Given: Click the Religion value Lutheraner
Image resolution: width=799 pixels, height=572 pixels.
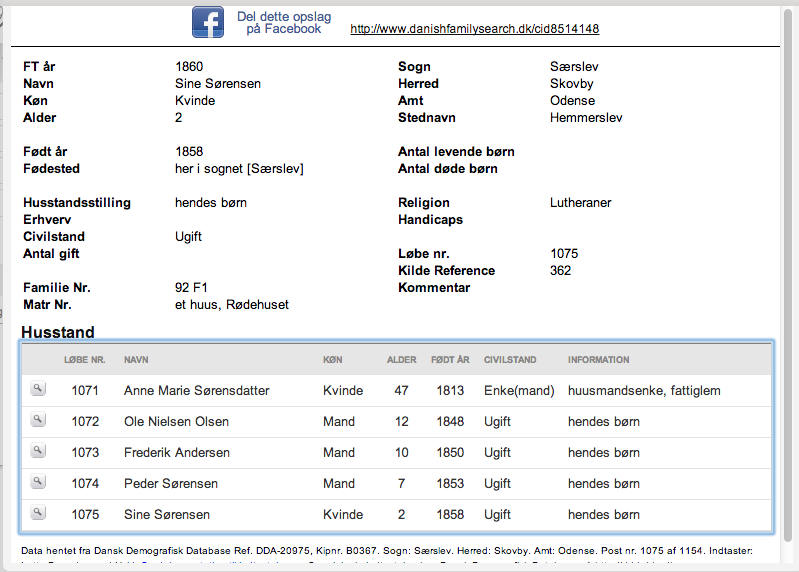Looking at the screenshot, I should (x=580, y=203).
